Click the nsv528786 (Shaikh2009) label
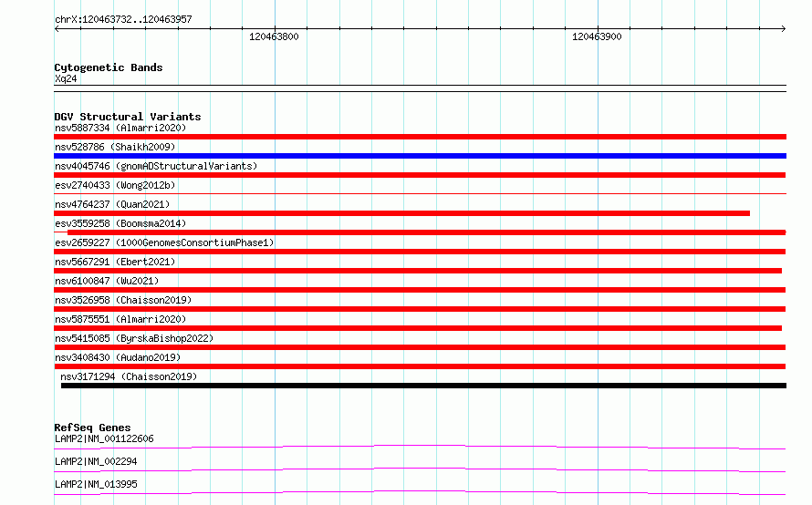The image size is (812, 505). tap(115, 147)
